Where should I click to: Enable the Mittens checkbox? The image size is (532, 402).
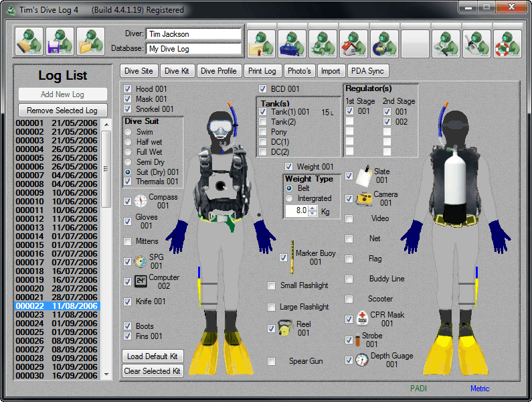[x=128, y=241]
